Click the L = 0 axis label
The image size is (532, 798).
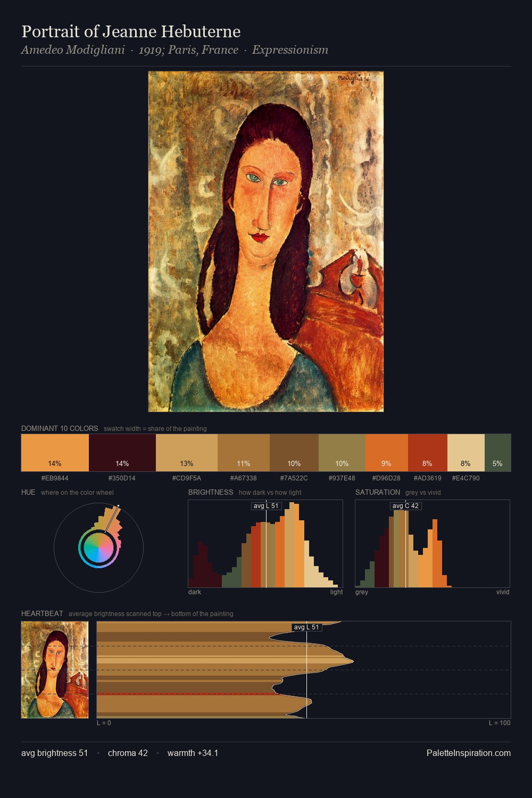[104, 723]
